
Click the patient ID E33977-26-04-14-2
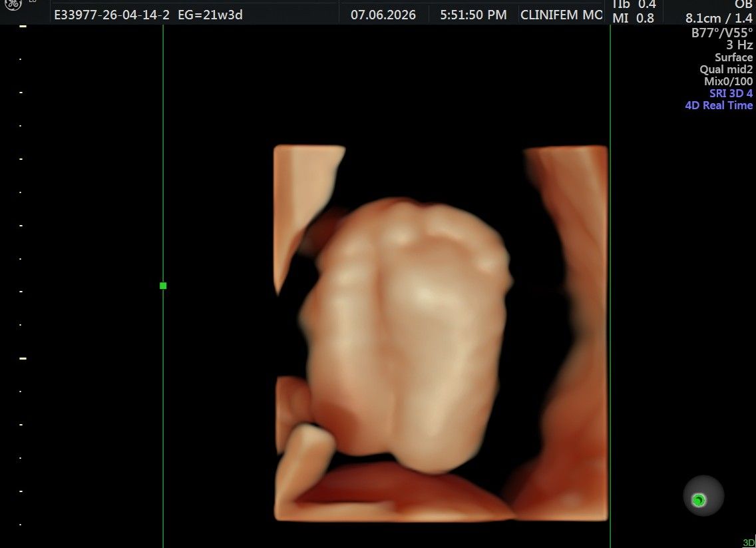click(112, 15)
